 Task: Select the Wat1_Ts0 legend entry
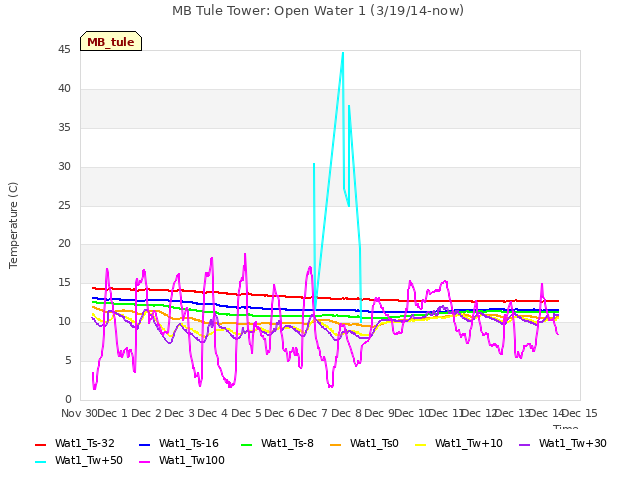pyautogui.click(x=364, y=443)
